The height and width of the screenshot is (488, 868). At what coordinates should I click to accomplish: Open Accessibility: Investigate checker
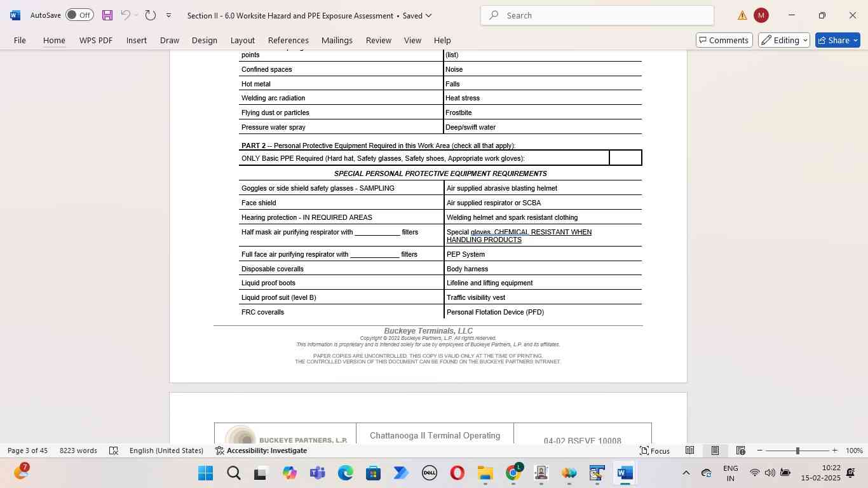pos(261,451)
